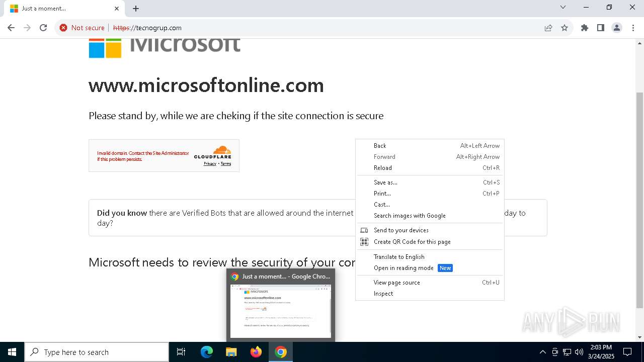Launch Microsoft Edge from the taskbar

(x=207, y=352)
